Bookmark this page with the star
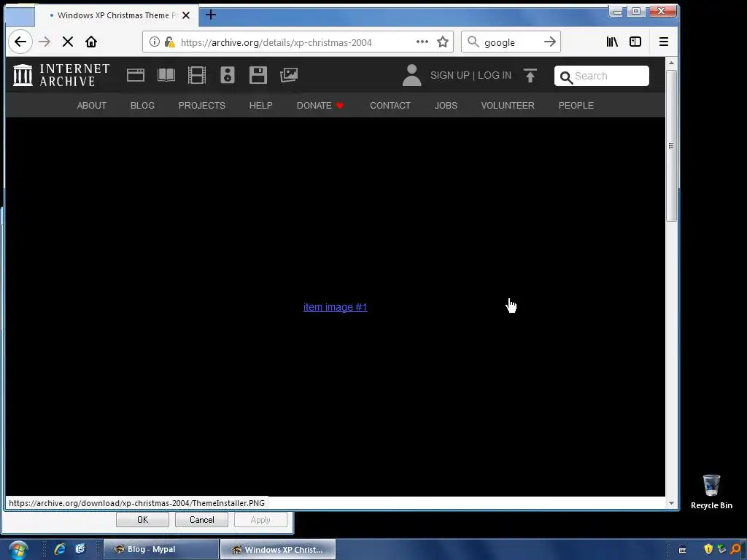747x560 pixels. [x=443, y=42]
